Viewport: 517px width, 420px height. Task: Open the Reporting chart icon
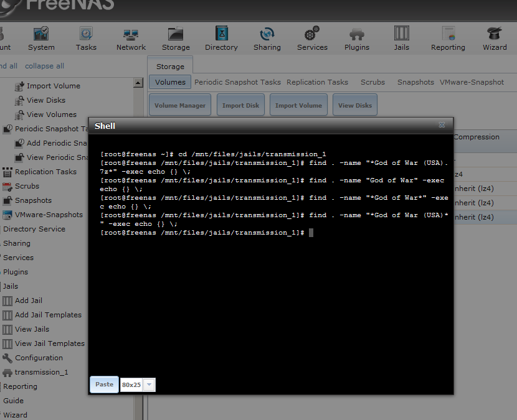point(448,34)
